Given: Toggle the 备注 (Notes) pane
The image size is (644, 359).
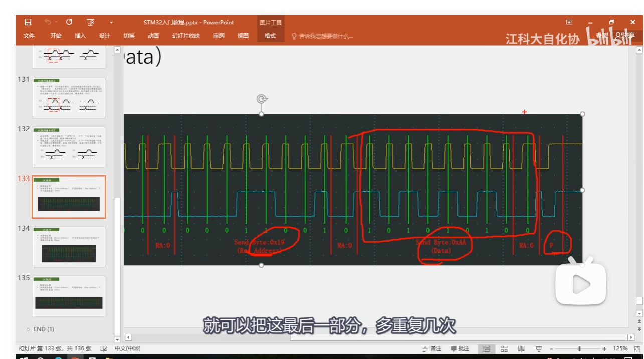Looking at the screenshot, I should pos(432,348).
